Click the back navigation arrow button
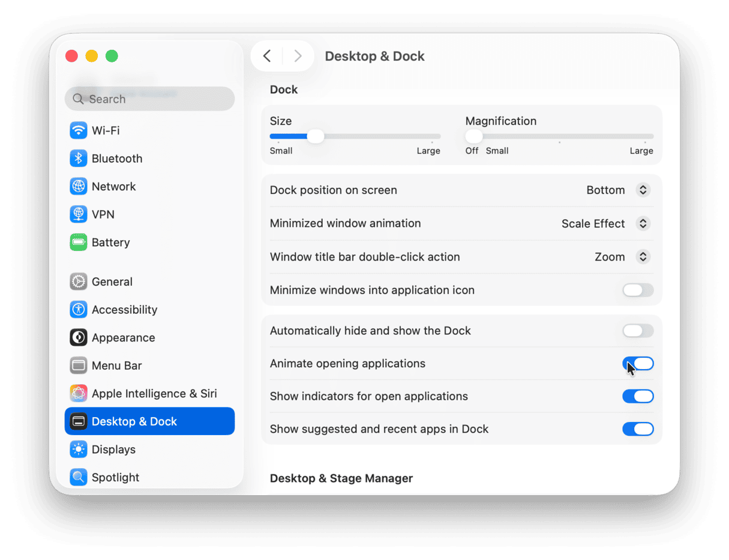Image resolution: width=729 pixels, height=560 pixels. point(267,56)
